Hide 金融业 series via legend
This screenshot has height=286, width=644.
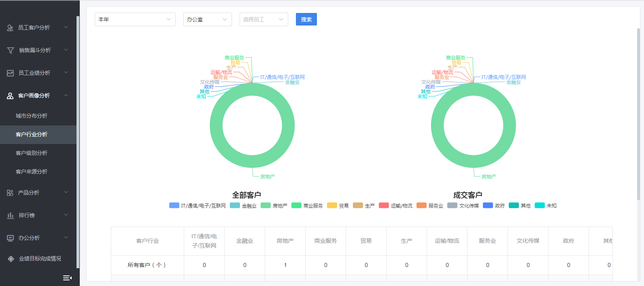(x=243, y=205)
